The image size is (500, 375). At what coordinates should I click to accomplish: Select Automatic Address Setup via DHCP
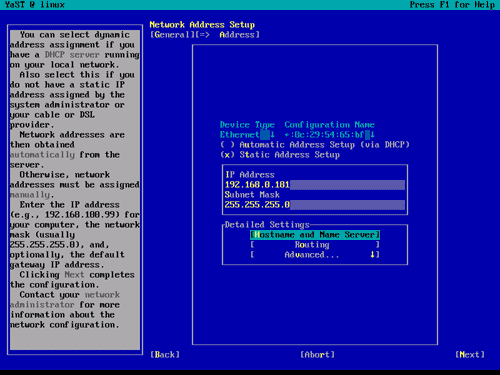[x=314, y=145]
